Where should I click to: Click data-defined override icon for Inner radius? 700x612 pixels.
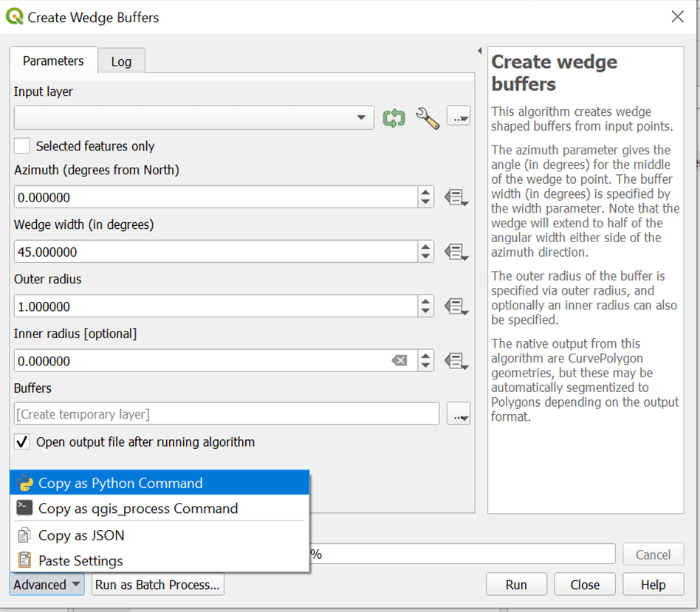[x=456, y=361]
